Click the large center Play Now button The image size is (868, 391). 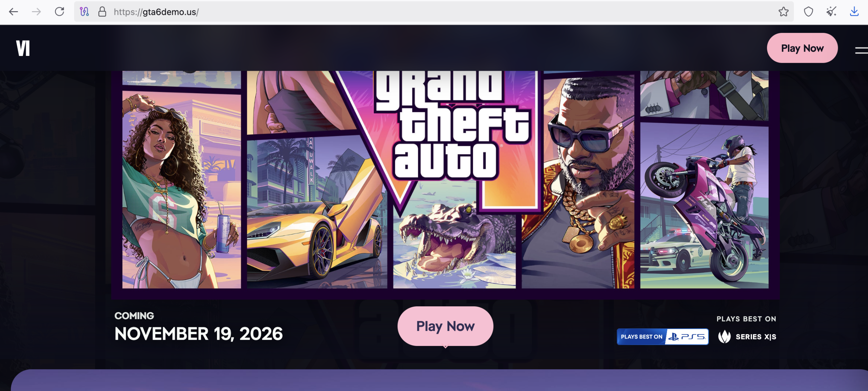pos(445,326)
